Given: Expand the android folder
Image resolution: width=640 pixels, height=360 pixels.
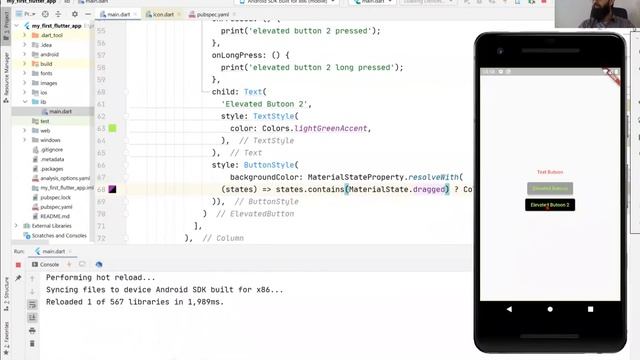Looking at the screenshot, I should click(x=24, y=54).
